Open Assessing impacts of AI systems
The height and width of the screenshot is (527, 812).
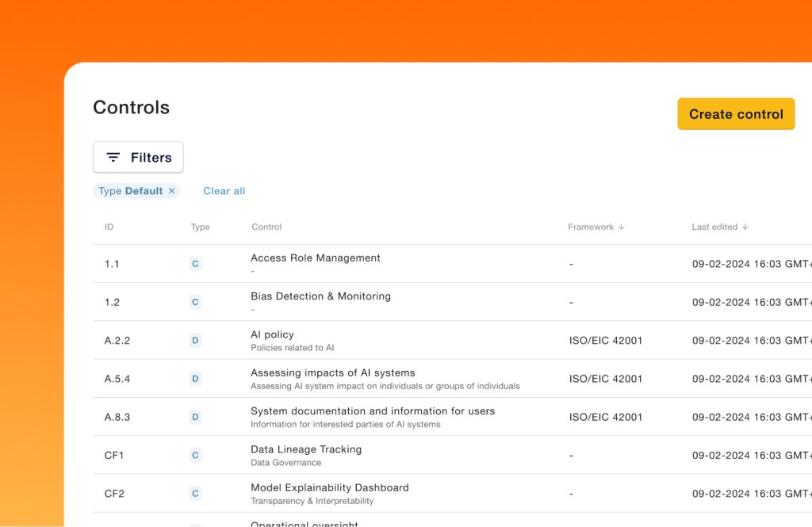point(333,372)
